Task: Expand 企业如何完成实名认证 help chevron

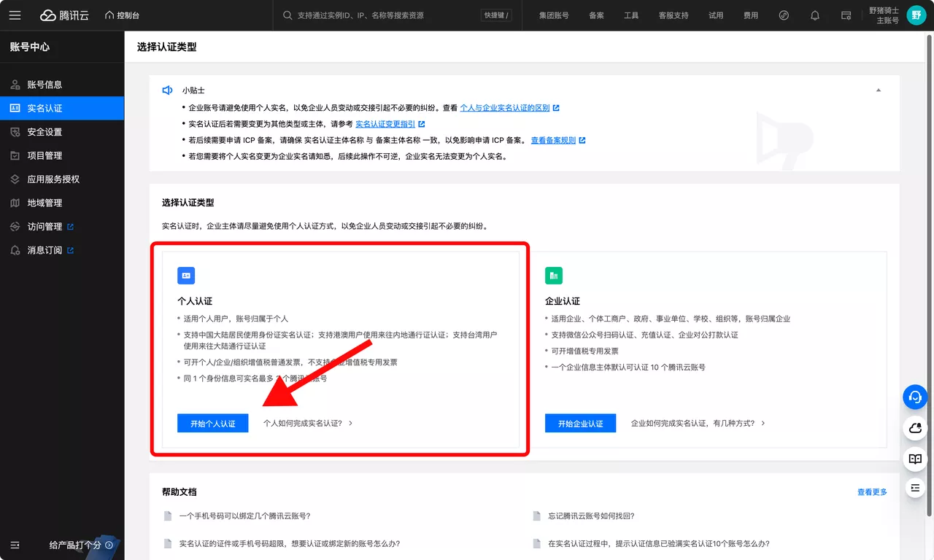Action: click(763, 423)
